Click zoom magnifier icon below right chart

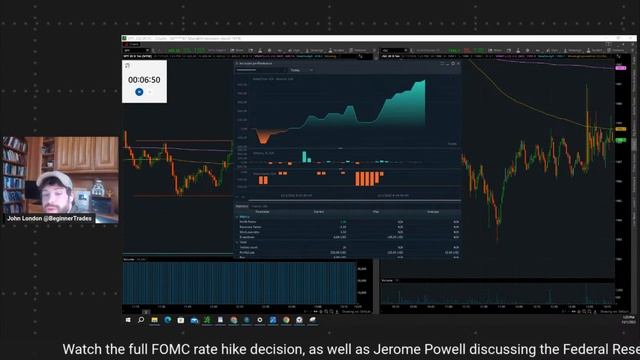[x=584, y=311]
